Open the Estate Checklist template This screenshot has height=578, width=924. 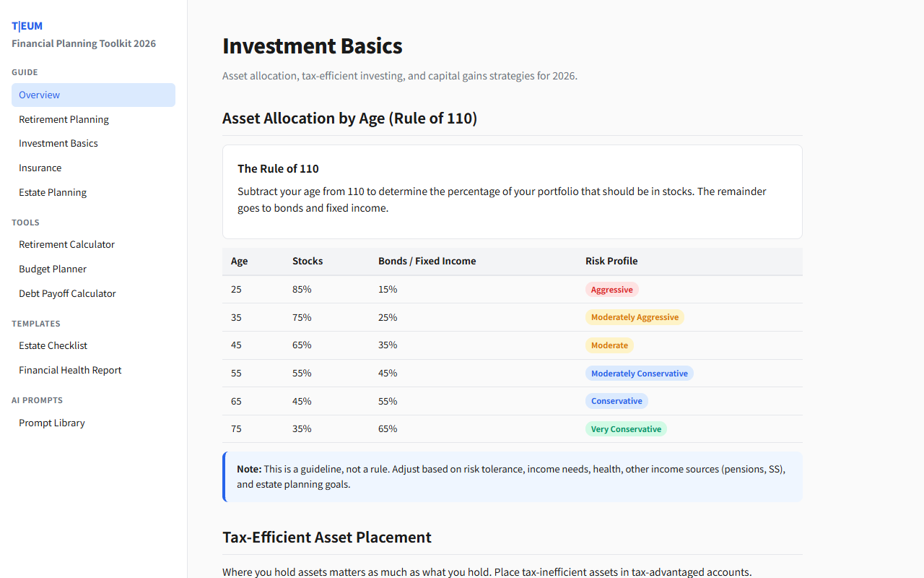point(53,345)
